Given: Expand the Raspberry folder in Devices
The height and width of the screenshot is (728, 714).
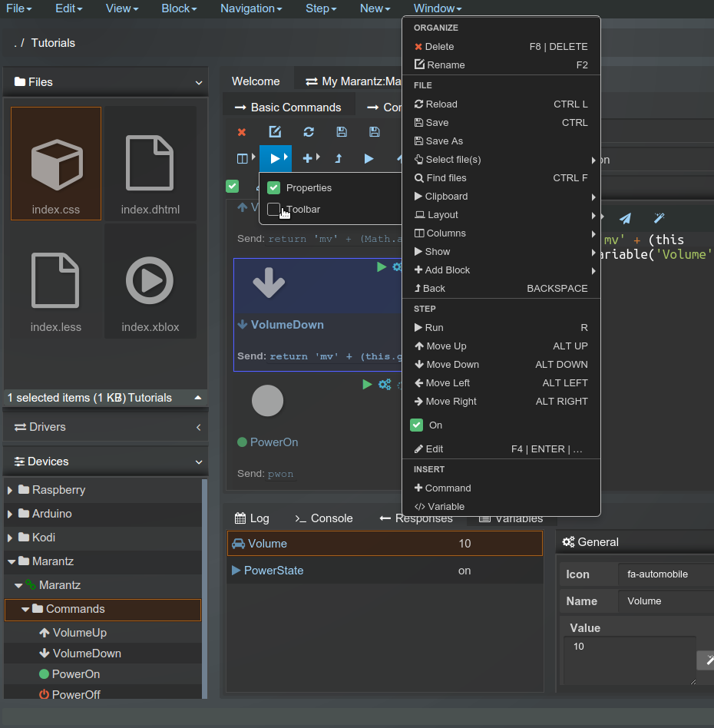Looking at the screenshot, I should coord(11,490).
